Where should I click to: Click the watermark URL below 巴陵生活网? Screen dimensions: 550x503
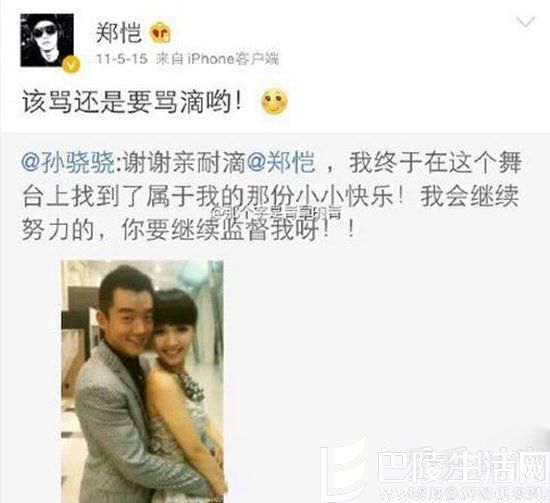tap(462, 494)
